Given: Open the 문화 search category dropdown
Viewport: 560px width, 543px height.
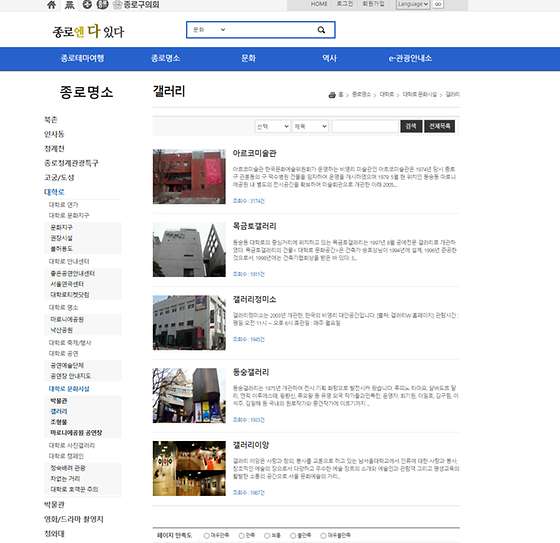Looking at the screenshot, I should [209, 30].
